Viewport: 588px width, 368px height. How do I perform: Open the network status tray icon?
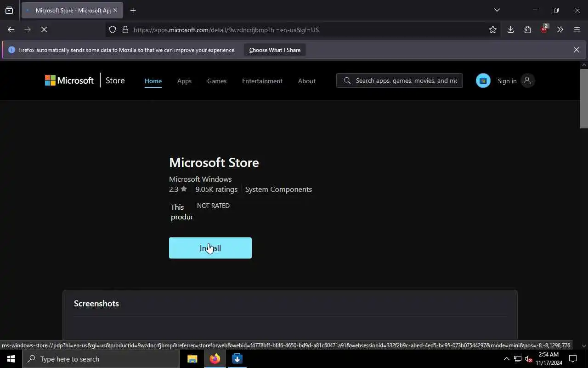pos(518,359)
